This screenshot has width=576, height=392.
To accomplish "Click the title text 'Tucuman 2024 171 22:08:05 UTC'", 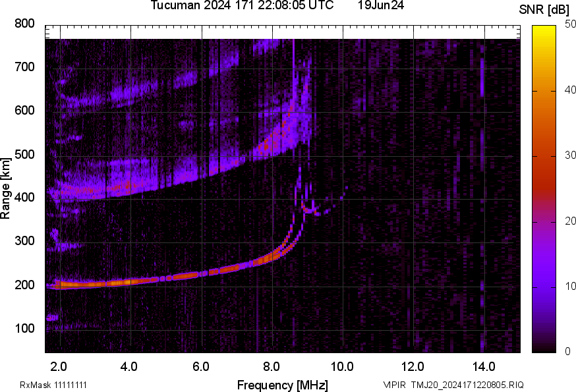I will click(x=242, y=5).
